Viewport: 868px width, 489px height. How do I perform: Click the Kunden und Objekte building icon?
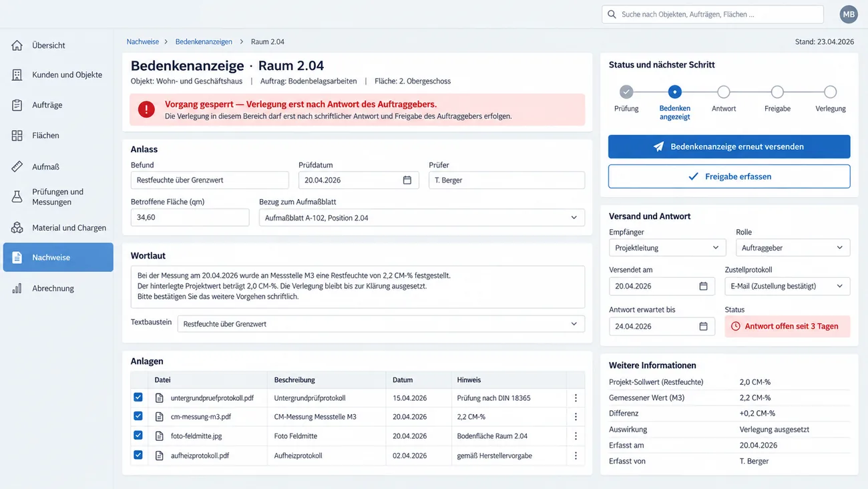(x=17, y=75)
